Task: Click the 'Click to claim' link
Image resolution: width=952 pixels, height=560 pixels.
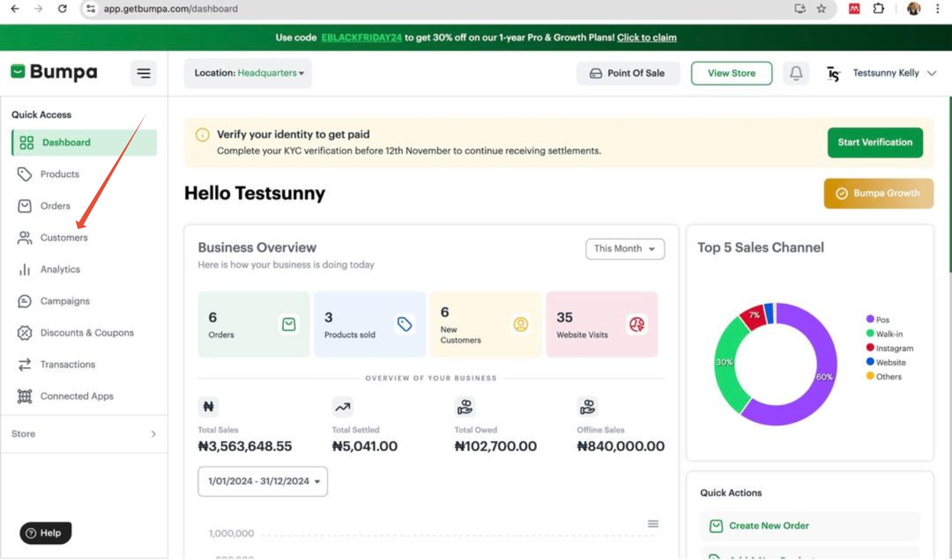Action: [x=647, y=37]
